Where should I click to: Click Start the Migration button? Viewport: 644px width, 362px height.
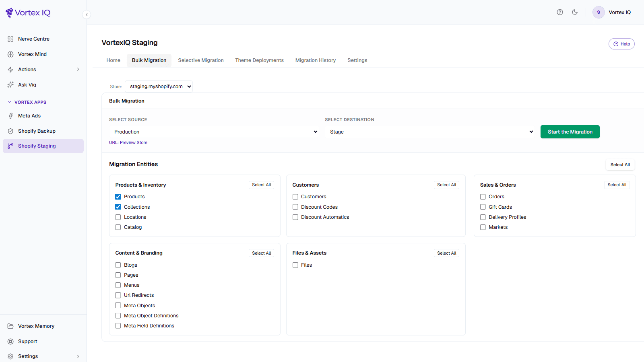point(570,132)
